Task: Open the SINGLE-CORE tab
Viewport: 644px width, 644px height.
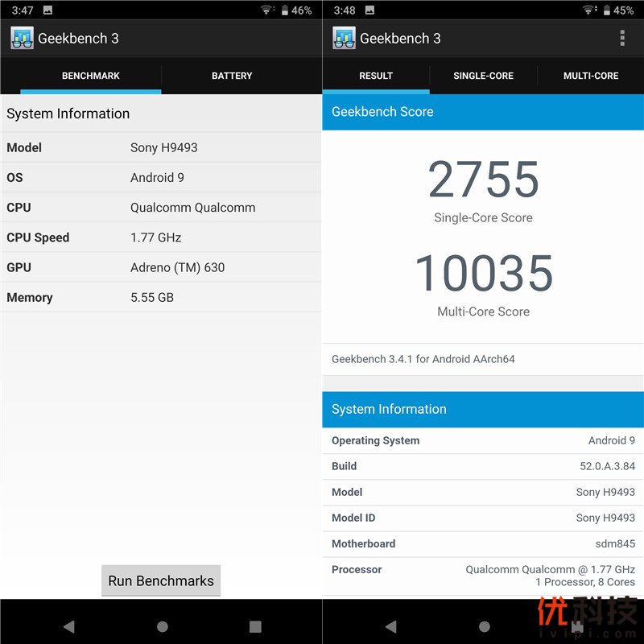Action: pos(483,76)
